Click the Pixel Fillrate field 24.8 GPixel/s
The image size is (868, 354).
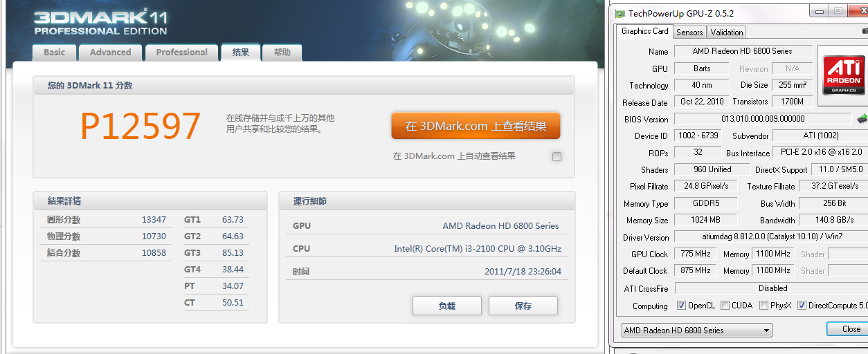pos(705,186)
